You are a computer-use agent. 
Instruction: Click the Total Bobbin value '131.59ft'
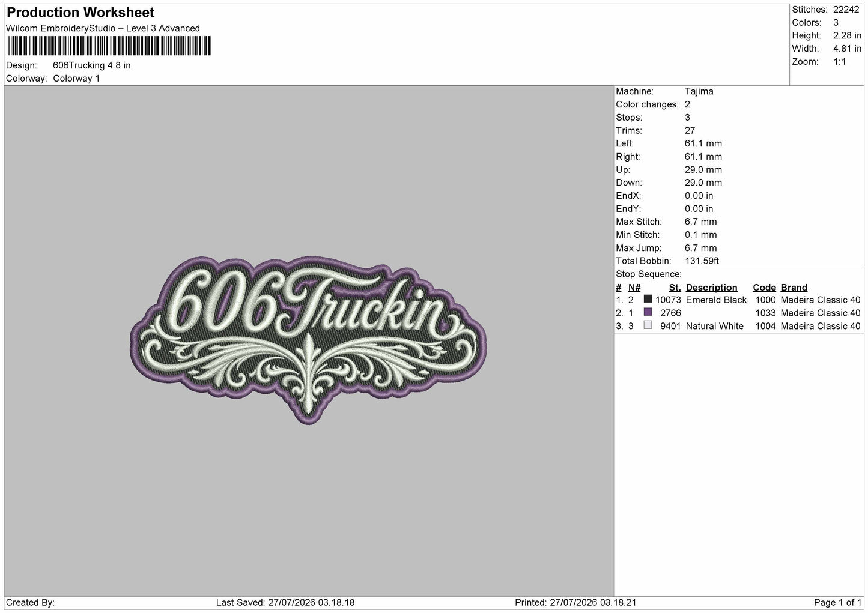click(702, 261)
